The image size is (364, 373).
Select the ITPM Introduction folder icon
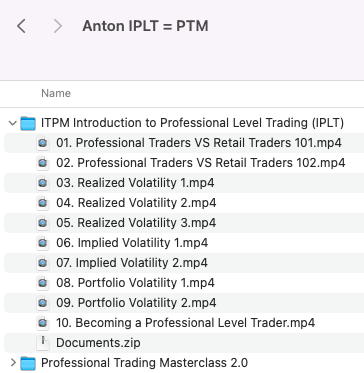(28, 123)
